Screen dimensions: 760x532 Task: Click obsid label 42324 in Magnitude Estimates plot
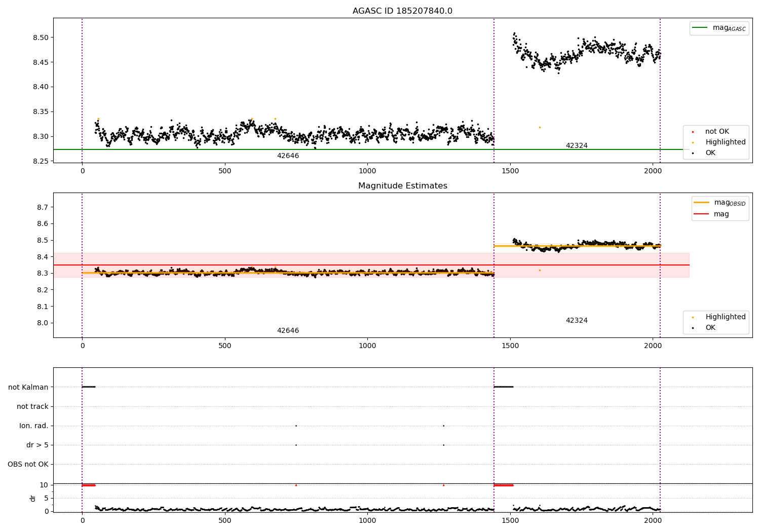[577, 321]
